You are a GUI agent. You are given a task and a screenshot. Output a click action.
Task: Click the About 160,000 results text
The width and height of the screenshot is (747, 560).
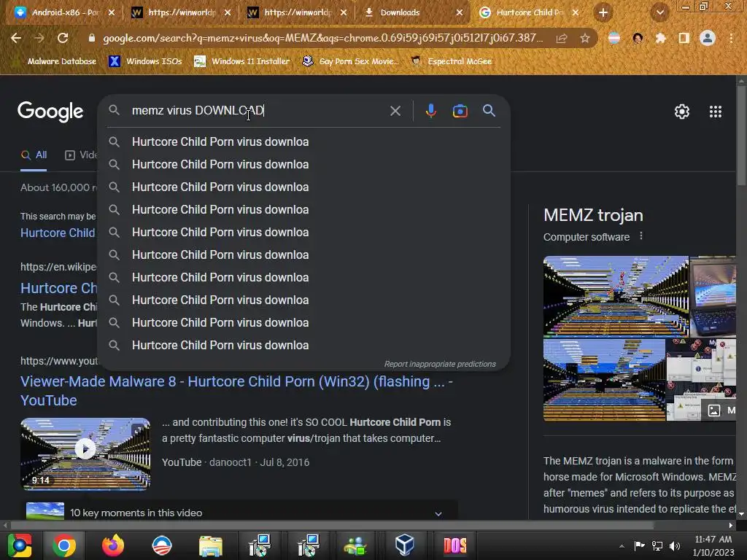(x=58, y=187)
